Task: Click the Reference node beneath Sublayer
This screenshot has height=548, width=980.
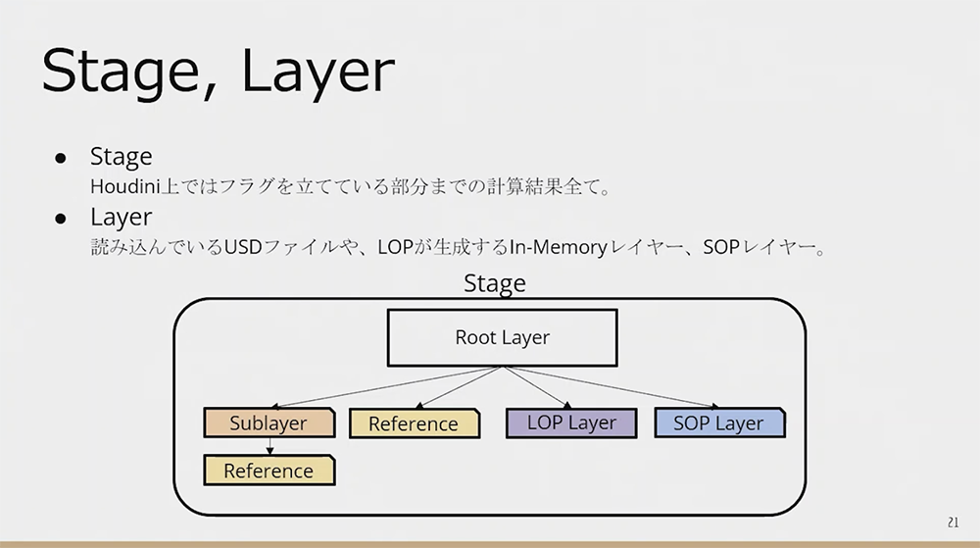Action: point(268,471)
